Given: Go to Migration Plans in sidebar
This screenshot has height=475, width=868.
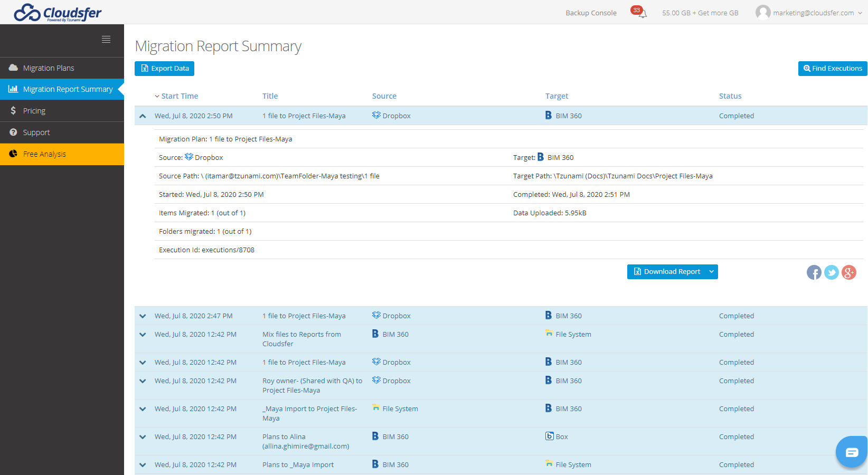Looking at the screenshot, I should point(49,68).
